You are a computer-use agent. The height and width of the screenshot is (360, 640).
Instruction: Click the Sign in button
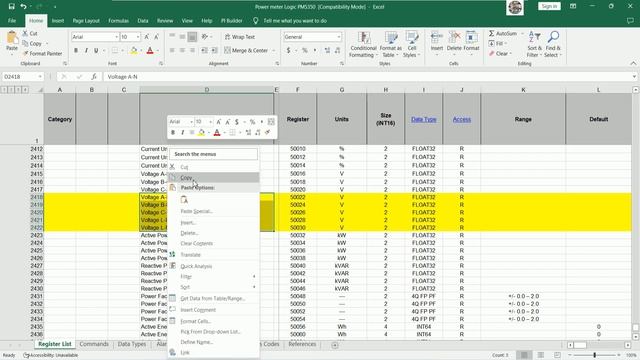549,6
